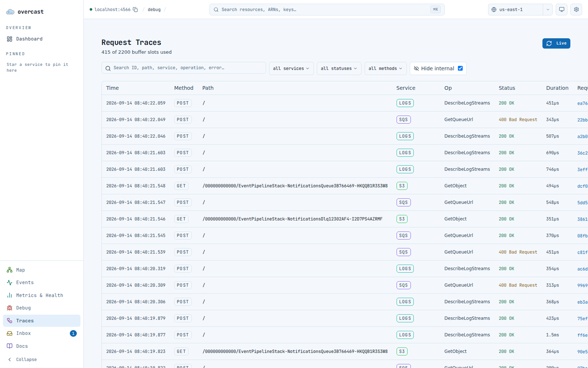The height and width of the screenshot is (368, 588).
Task: Click the Service column header
Action: pyautogui.click(x=406, y=88)
